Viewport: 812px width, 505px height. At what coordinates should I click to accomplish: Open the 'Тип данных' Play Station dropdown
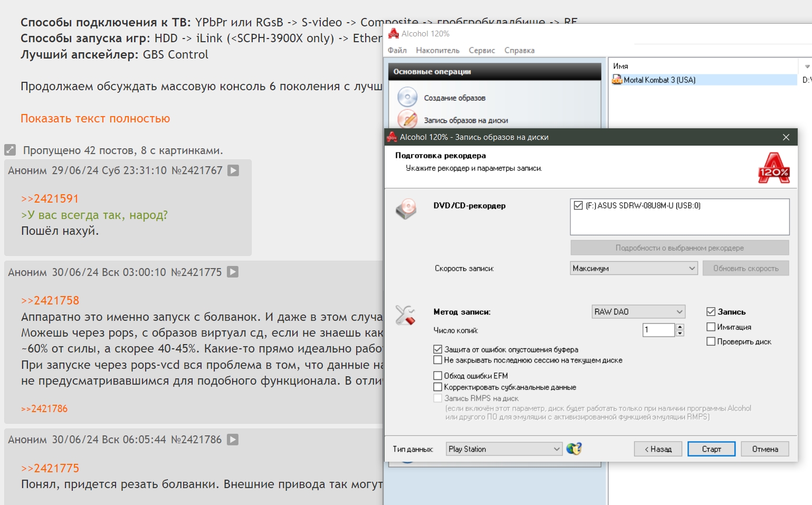pos(504,449)
